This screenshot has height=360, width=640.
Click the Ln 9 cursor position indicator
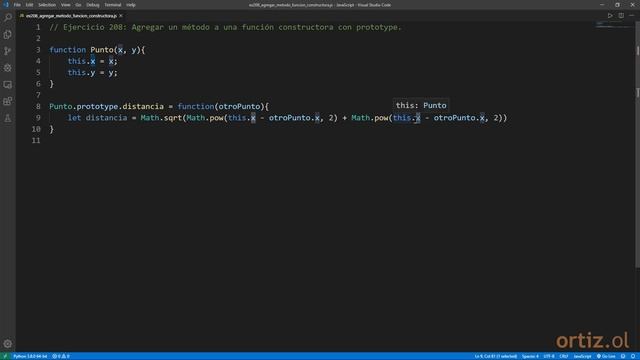coord(496,356)
